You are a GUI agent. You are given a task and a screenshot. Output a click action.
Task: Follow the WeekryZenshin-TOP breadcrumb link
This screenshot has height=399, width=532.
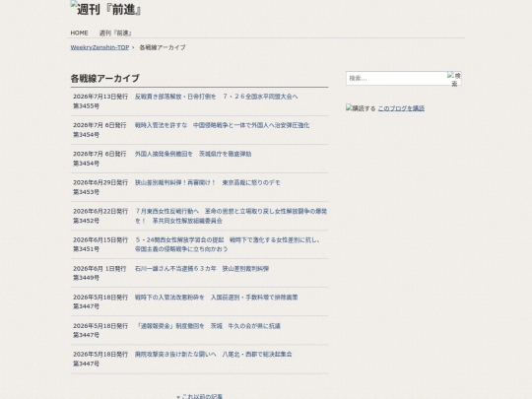coord(100,47)
